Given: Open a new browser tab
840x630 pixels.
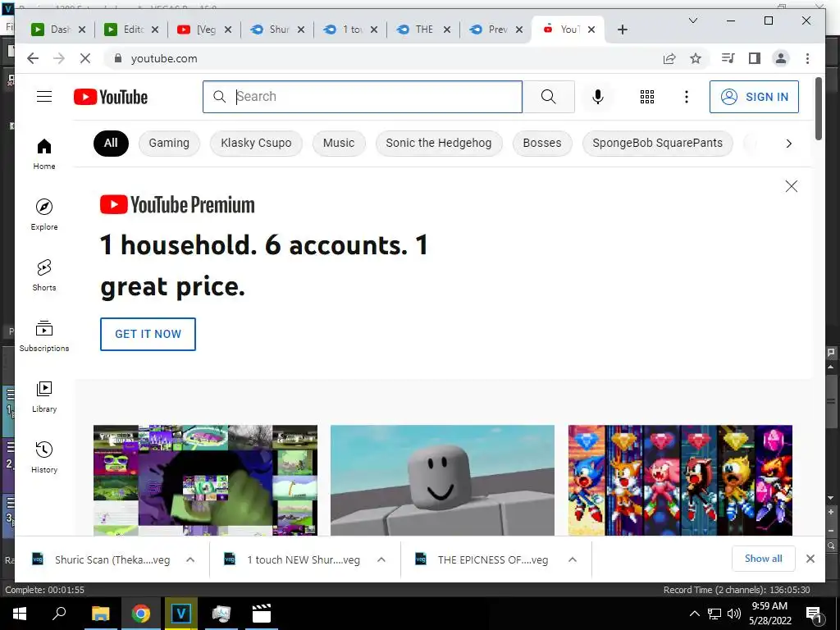Looking at the screenshot, I should 622,30.
